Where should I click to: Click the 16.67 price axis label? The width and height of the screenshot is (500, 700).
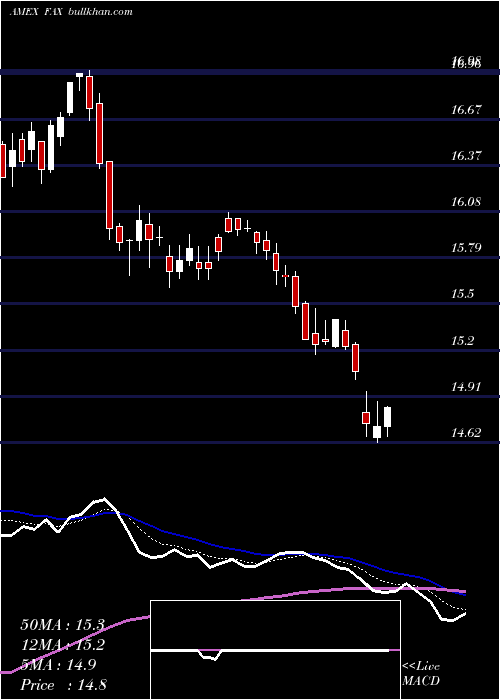click(x=466, y=110)
